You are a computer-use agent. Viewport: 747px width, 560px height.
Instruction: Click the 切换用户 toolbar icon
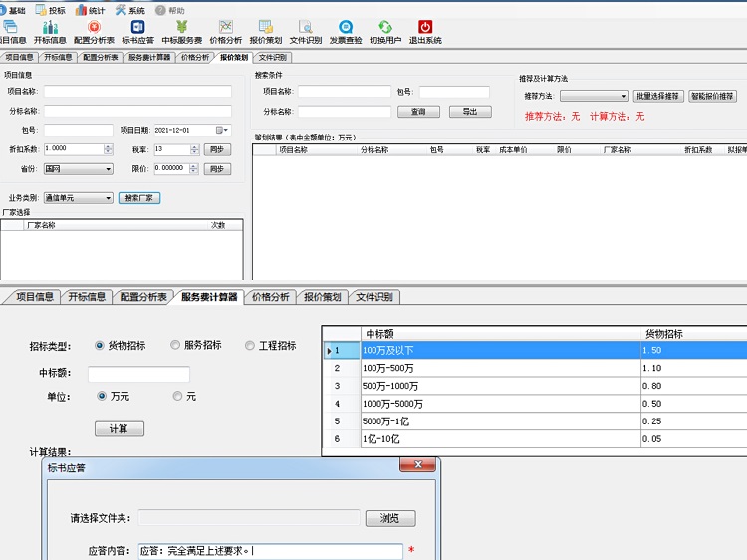click(385, 32)
